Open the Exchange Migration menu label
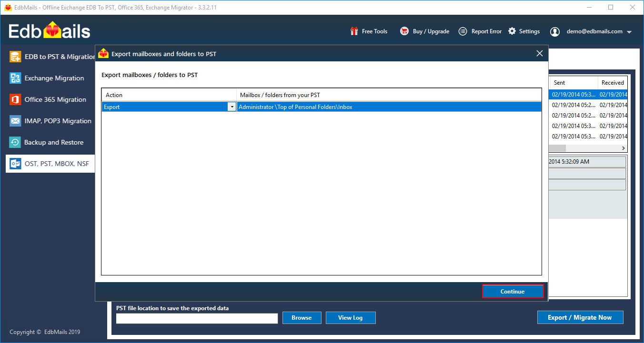The image size is (644, 343). point(54,78)
